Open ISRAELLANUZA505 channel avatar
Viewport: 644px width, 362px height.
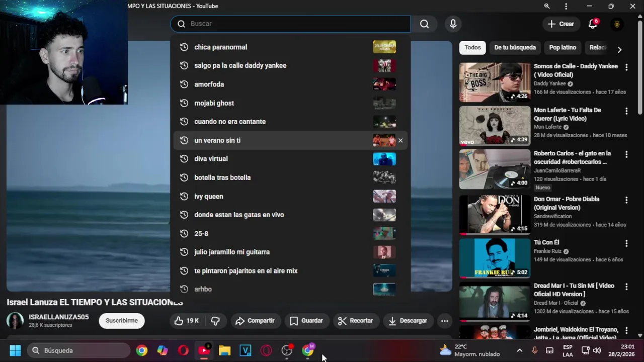(15, 321)
